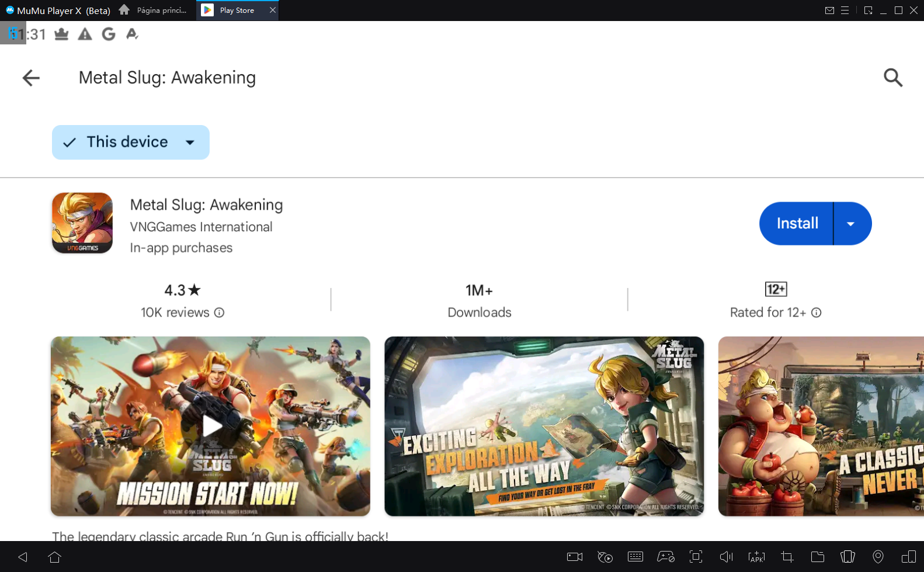Click the crown icon in status bar
The width and height of the screenshot is (924, 572).
pyautogui.click(x=61, y=34)
